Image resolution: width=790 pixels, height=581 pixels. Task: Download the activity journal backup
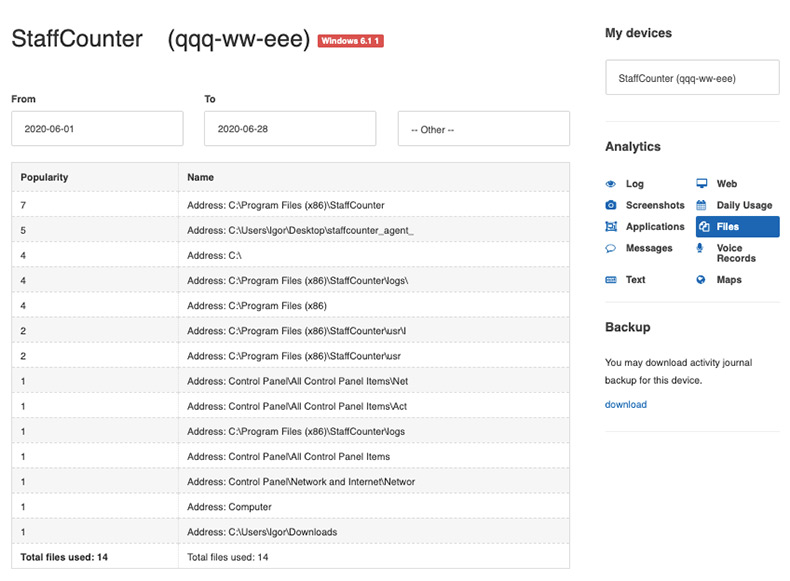click(x=626, y=405)
